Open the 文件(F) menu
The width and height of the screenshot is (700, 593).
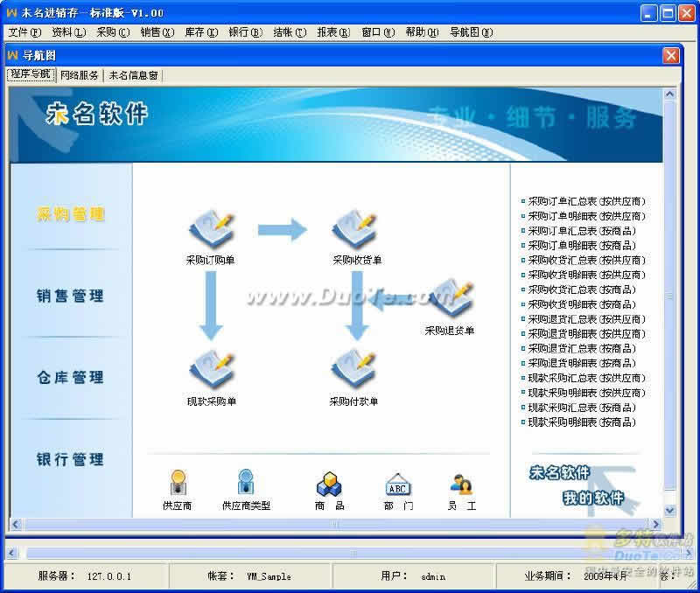pyautogui.click(x=24, y=32)
